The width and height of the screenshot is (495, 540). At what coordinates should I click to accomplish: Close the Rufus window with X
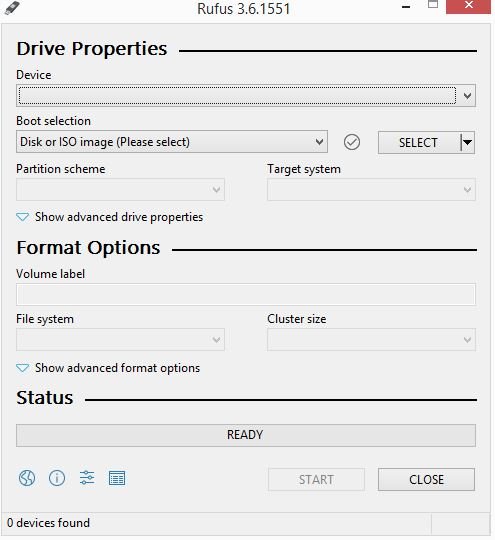pyautogui.click(x=468, y=6)
